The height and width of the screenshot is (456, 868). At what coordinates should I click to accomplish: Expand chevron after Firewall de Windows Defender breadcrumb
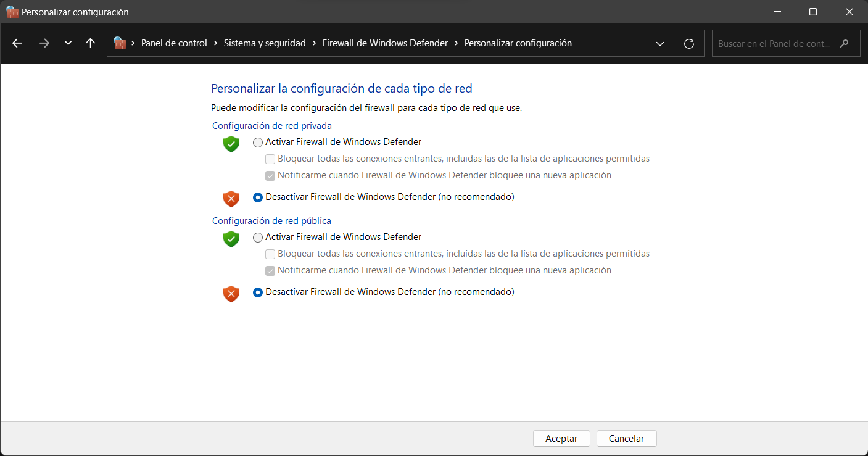[x=457, y=43]
